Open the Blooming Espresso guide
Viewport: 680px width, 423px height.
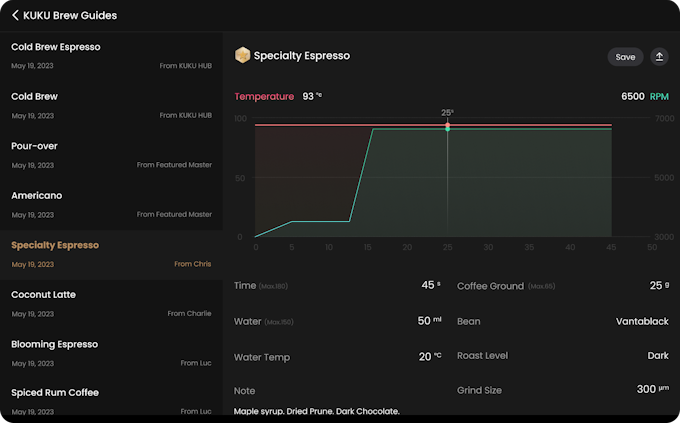tap(111, 354)
